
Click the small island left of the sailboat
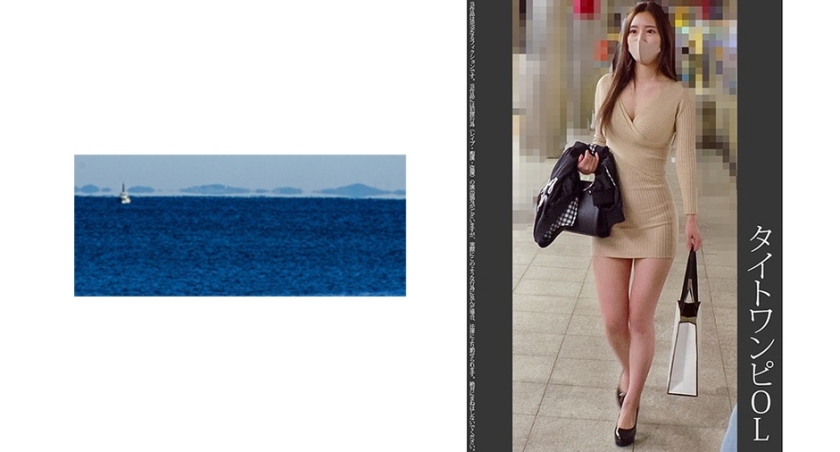tap(92, 188)
